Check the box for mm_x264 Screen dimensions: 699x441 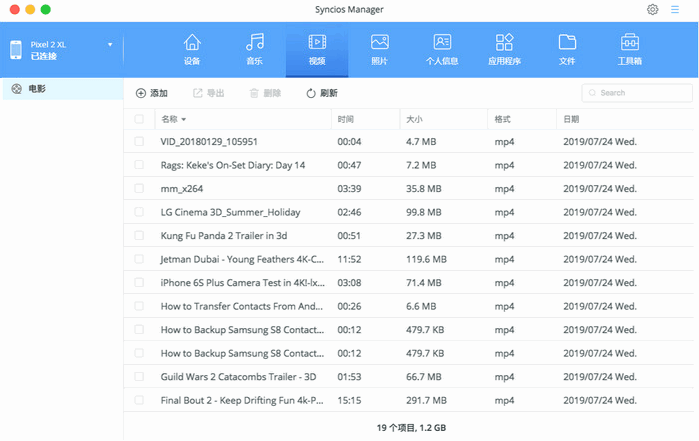(139, 189)
